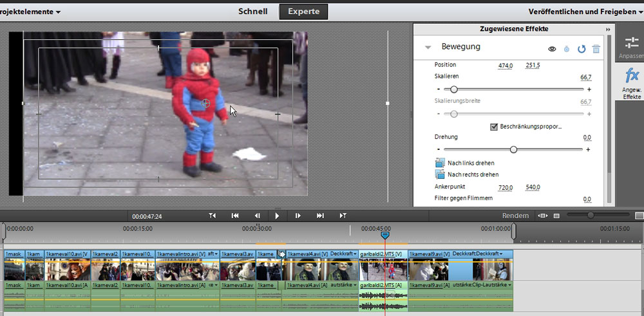Click the plus button of the Drehung slider
The width and height of the screenshot is (644, 316).
[x=588, y=150]
